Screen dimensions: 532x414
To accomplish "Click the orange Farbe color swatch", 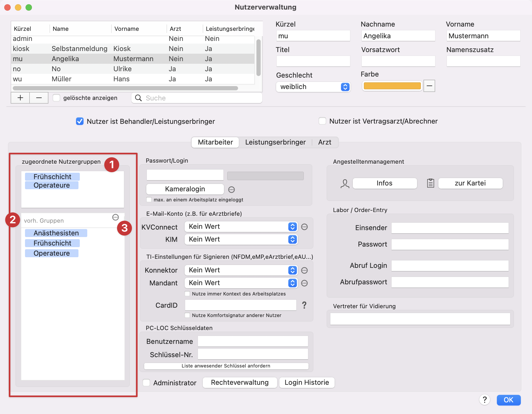I will (x=392, y=86).
